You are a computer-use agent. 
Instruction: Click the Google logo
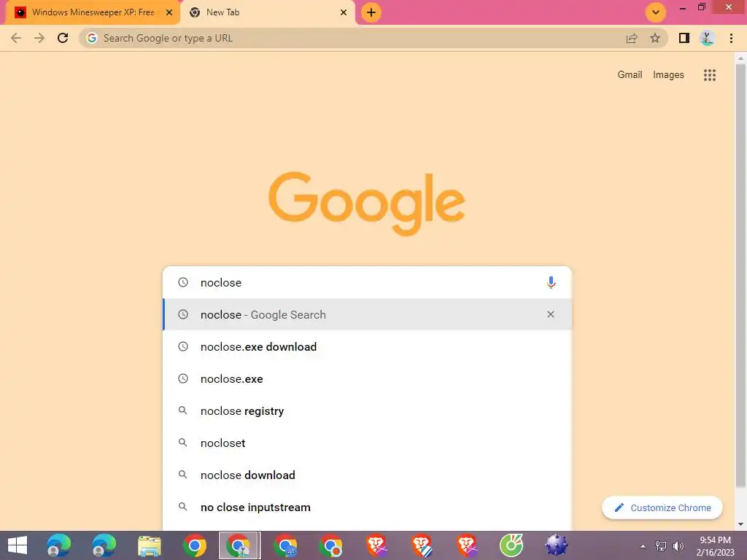pos(367,204)
